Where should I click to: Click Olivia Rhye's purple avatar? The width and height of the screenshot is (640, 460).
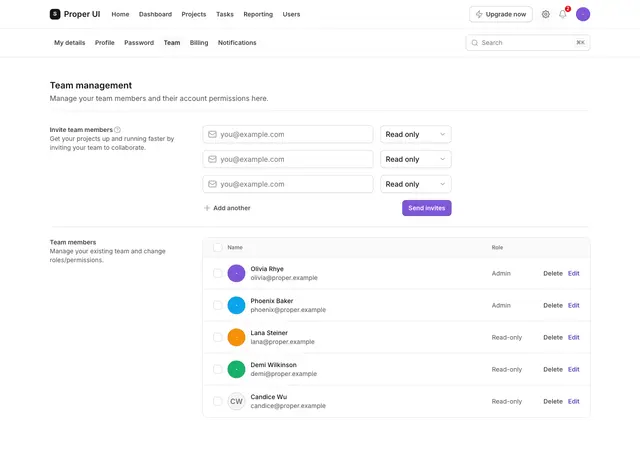coord(236,273)
